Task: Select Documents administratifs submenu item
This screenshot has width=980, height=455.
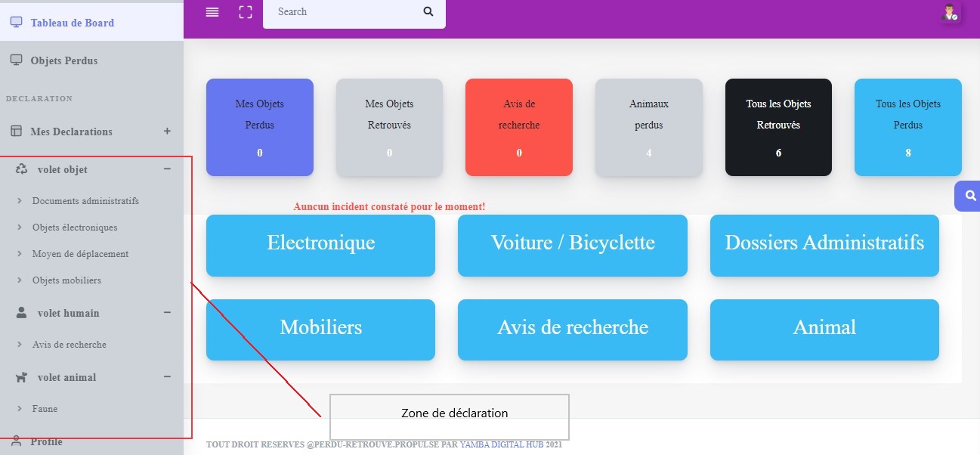Action: point(85,201)
